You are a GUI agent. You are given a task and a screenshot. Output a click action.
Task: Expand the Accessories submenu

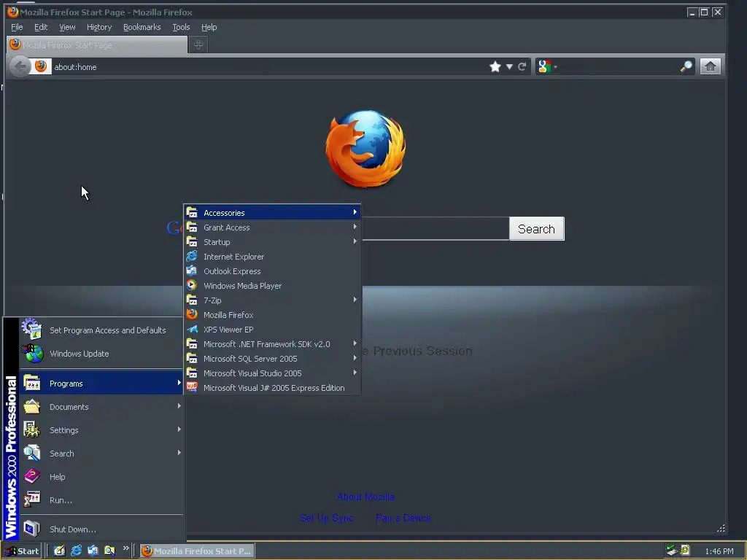pos(272,212)
